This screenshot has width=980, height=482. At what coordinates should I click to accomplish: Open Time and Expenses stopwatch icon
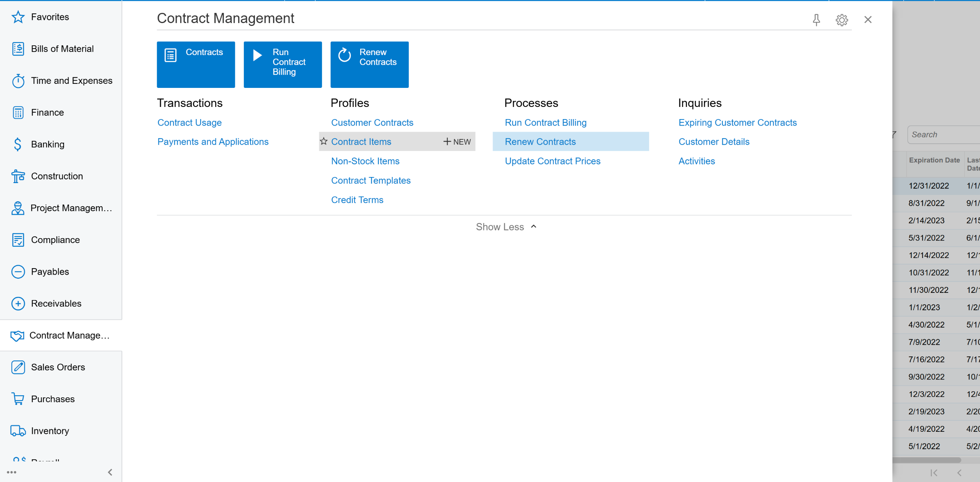[x=18, y=81]
